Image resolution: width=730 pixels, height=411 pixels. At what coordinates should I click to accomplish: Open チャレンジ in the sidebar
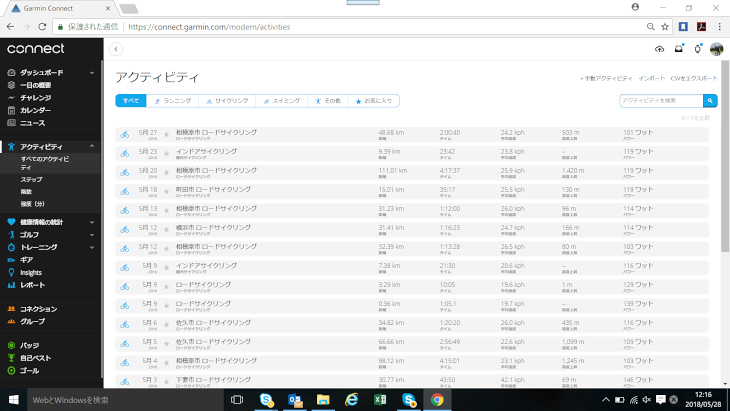(35, 98)
